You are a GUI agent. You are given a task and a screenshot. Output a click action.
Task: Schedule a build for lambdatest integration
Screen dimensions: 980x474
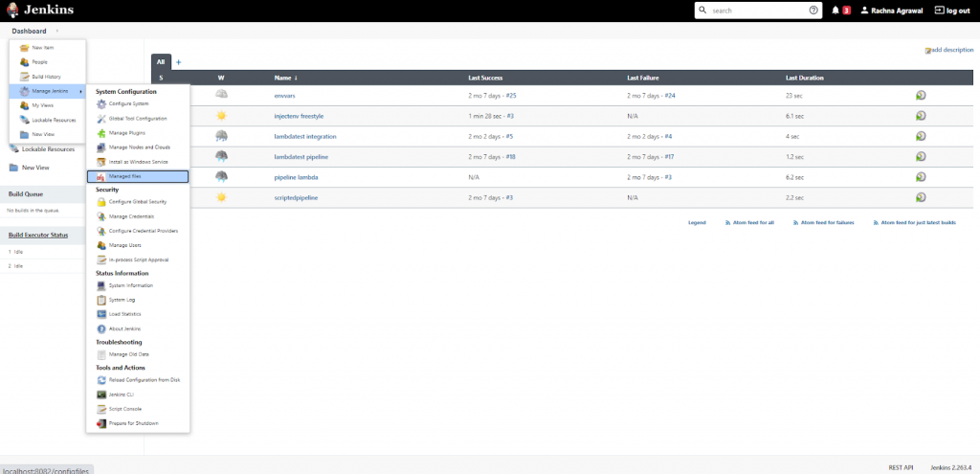click(x=921, y=136)
